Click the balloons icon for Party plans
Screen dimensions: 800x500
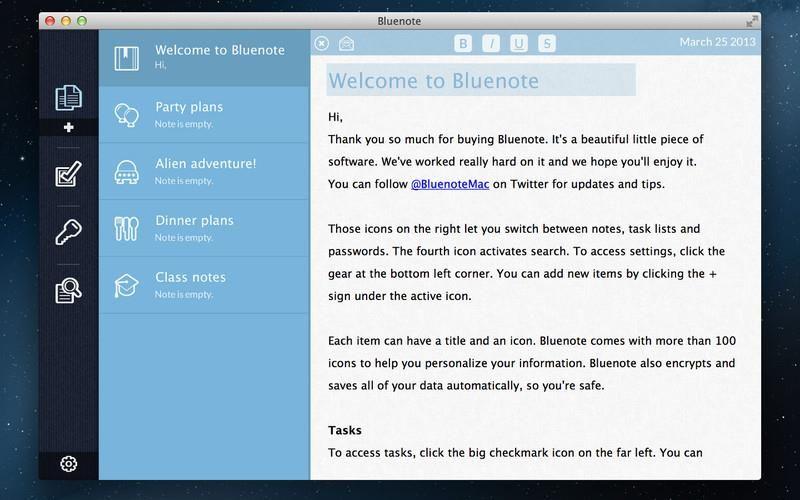pyautogui.click(x=127, y=115)
